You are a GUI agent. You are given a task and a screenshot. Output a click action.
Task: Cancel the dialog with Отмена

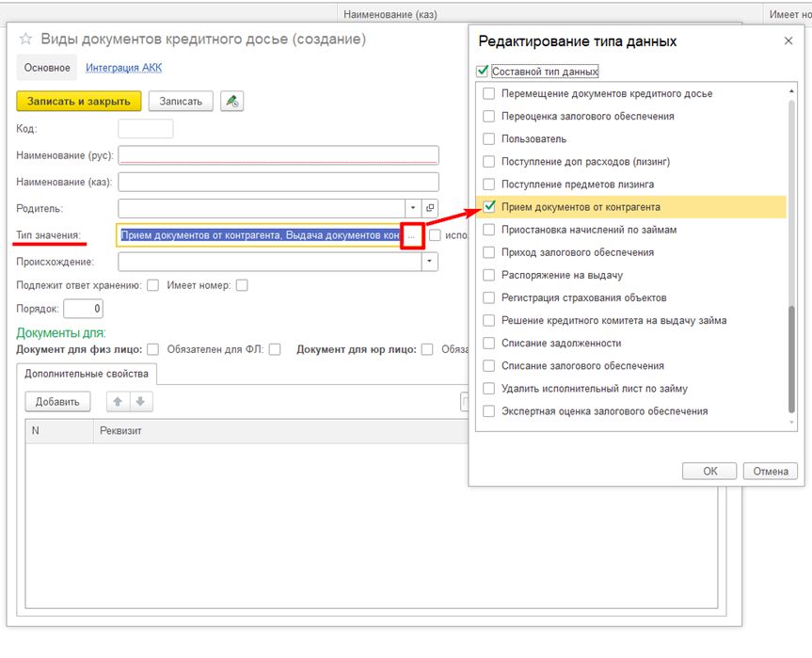click(x=770, y=471)
